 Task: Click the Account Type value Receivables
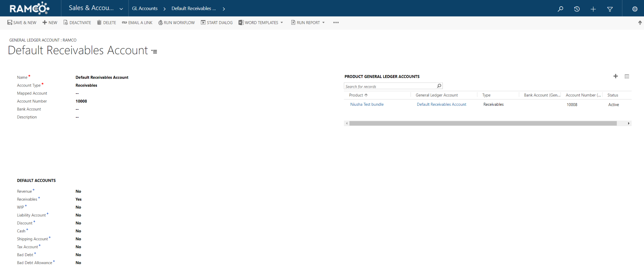(86, 85)
